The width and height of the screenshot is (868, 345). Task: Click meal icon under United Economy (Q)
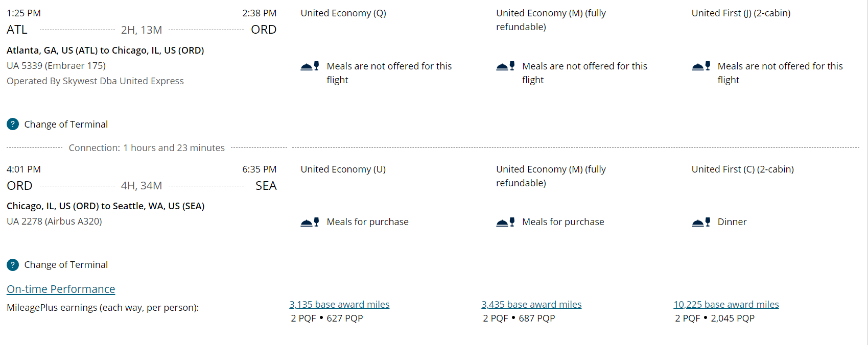(310, 66)
